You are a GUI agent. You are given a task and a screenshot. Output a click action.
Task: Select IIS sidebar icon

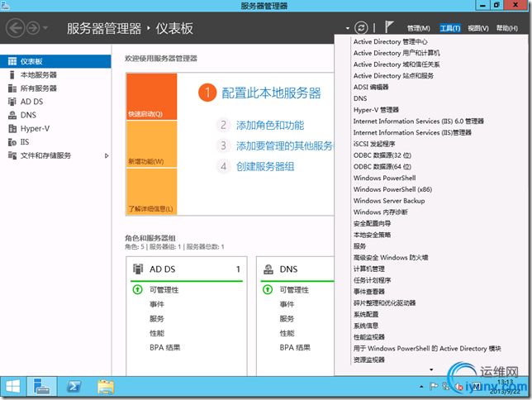[12, 142]
